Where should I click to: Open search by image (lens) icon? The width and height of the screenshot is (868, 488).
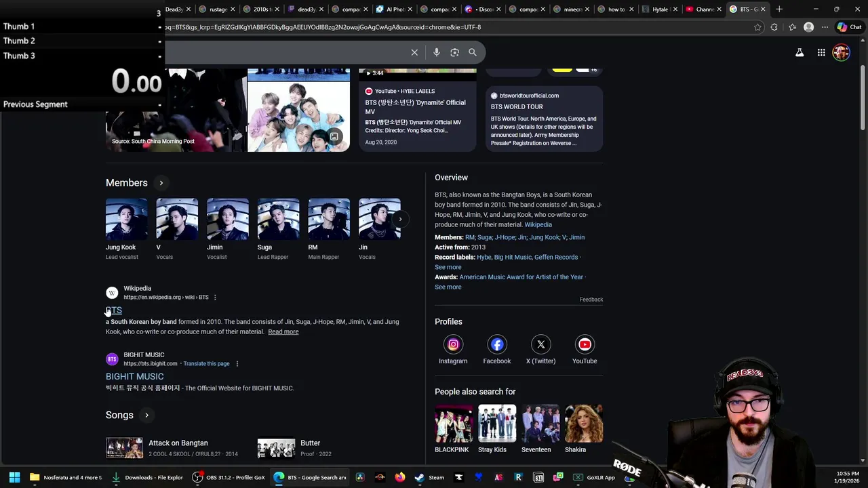point(454,52)
